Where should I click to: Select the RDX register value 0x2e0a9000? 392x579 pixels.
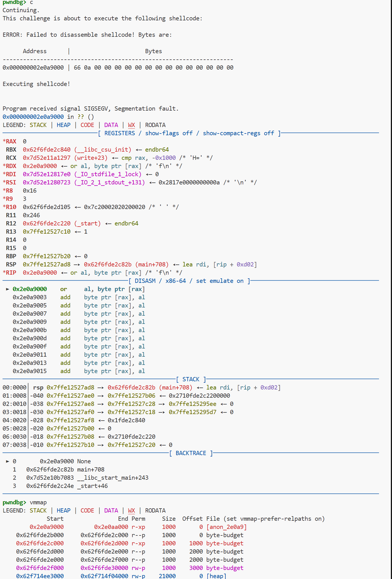click(x=40, y=166)
